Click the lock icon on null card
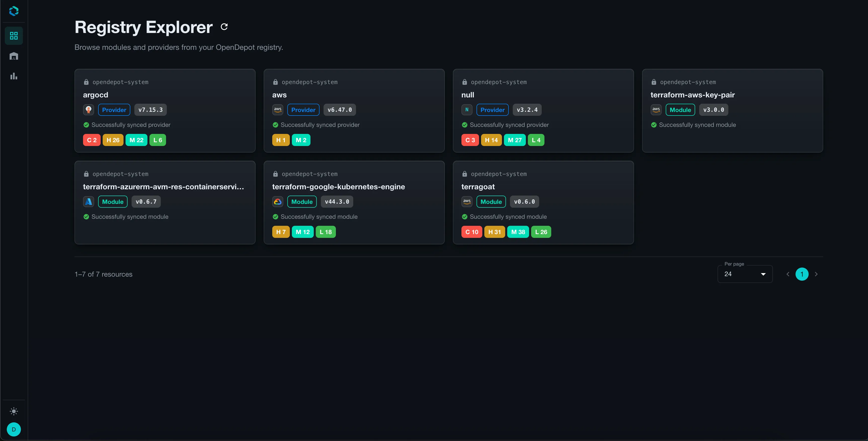This screenshot has height=441, width=868. point(465,82)
